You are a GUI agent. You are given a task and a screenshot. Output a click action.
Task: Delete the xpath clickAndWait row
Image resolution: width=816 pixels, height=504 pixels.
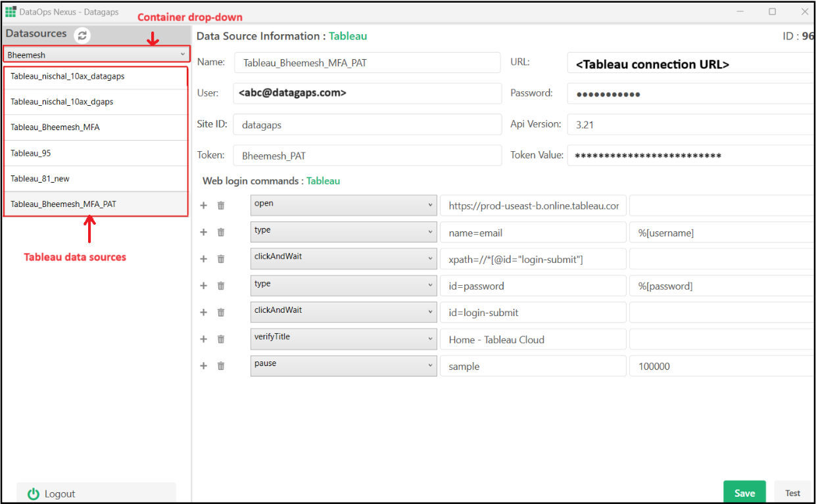[x=221, y=259]
